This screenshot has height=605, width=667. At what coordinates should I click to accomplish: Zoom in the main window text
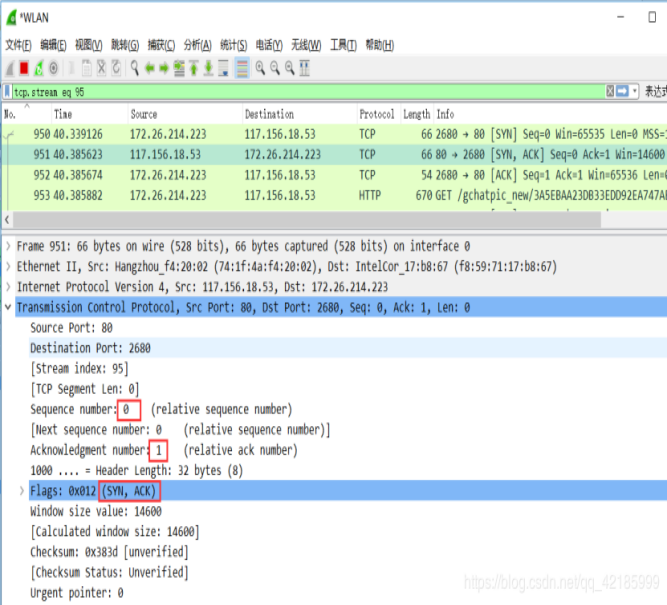[x=260, y=68]
